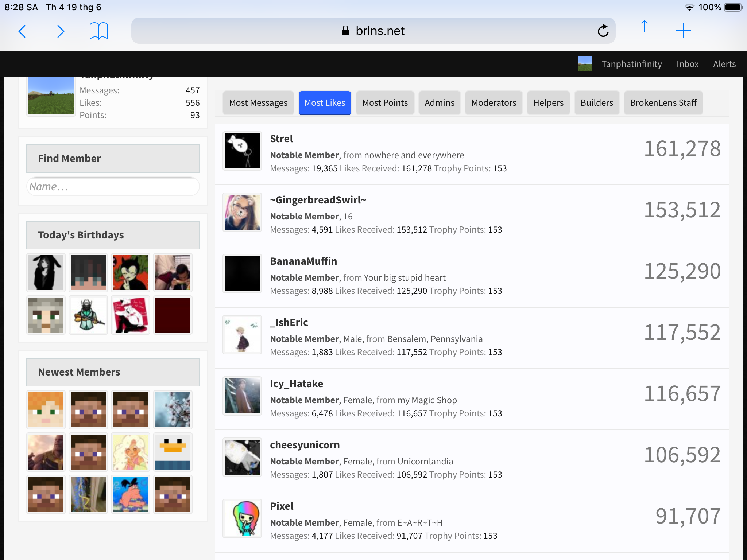Open the Moderators tab

[494, 103]
